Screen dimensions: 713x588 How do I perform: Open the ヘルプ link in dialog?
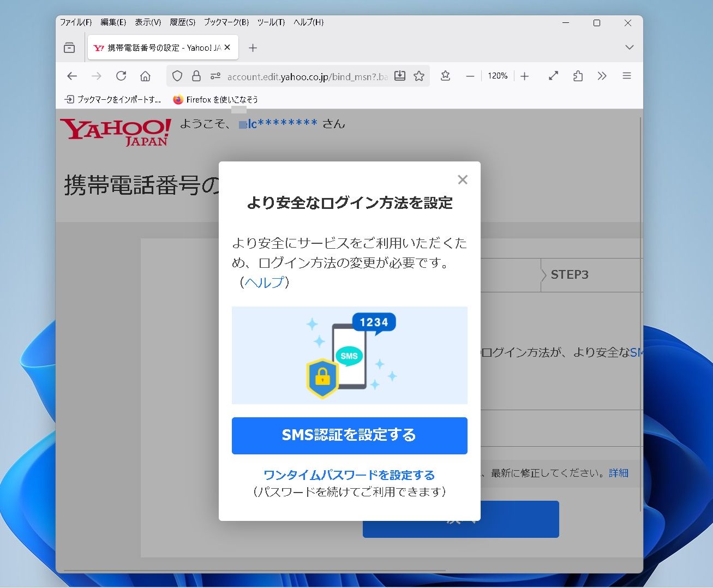point(265,282)
